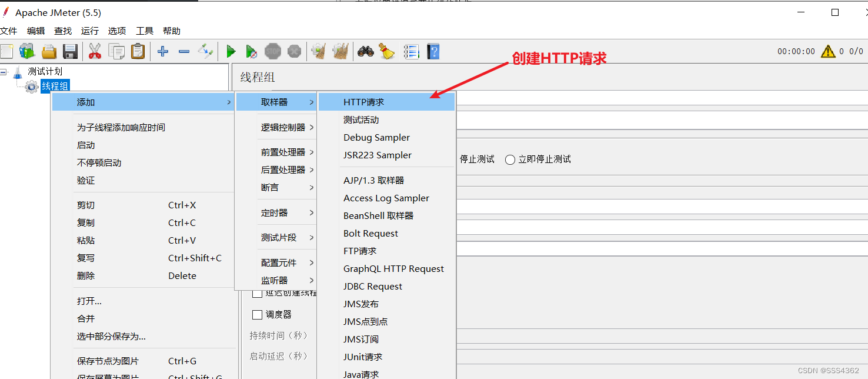This screenshot has width=868, height=379.
Task: Click the yellow warning triangle icon
Action: coord(828,51)
